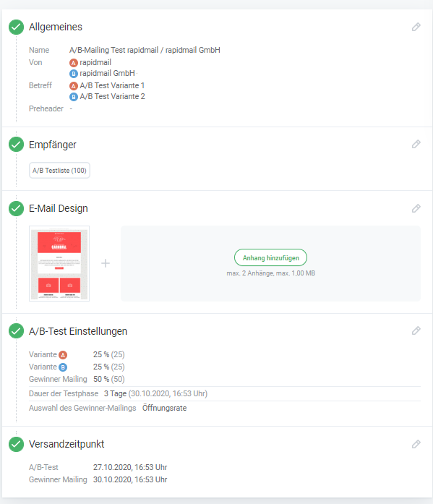This screenshot has width=433, height=504.
Task: Open A/B-Test Einstellungen editing via pencil icon
Action: [416, 330]
